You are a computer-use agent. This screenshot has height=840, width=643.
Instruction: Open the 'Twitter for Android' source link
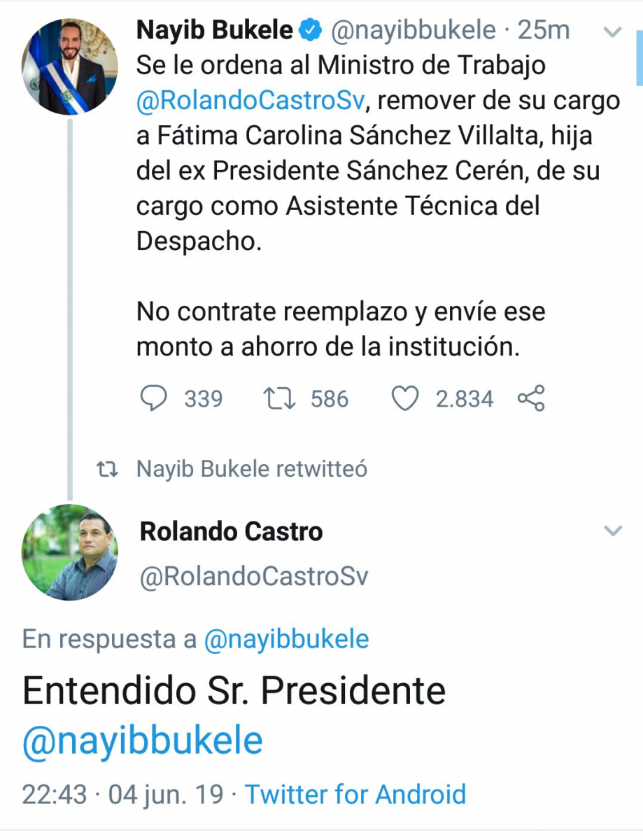tap(355, 794)
